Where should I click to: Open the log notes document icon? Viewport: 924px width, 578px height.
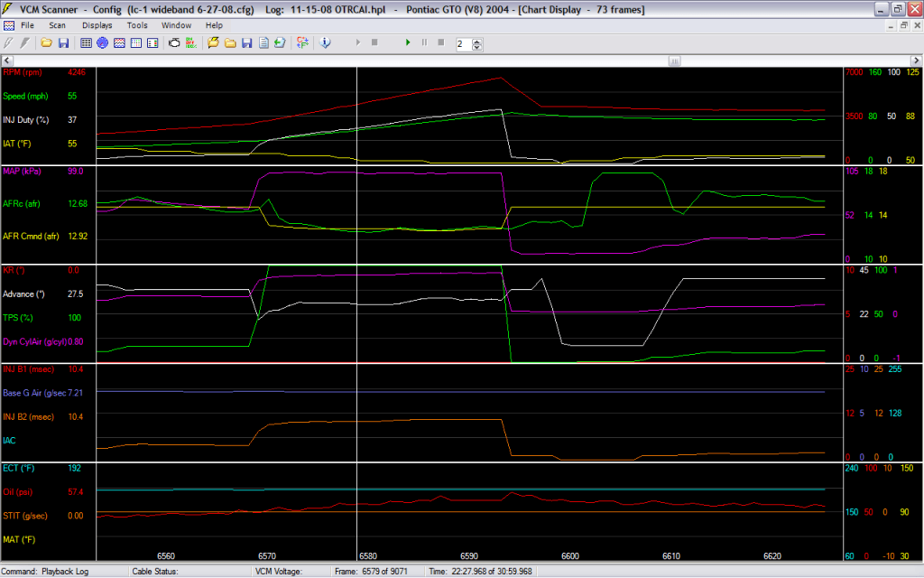263,43
